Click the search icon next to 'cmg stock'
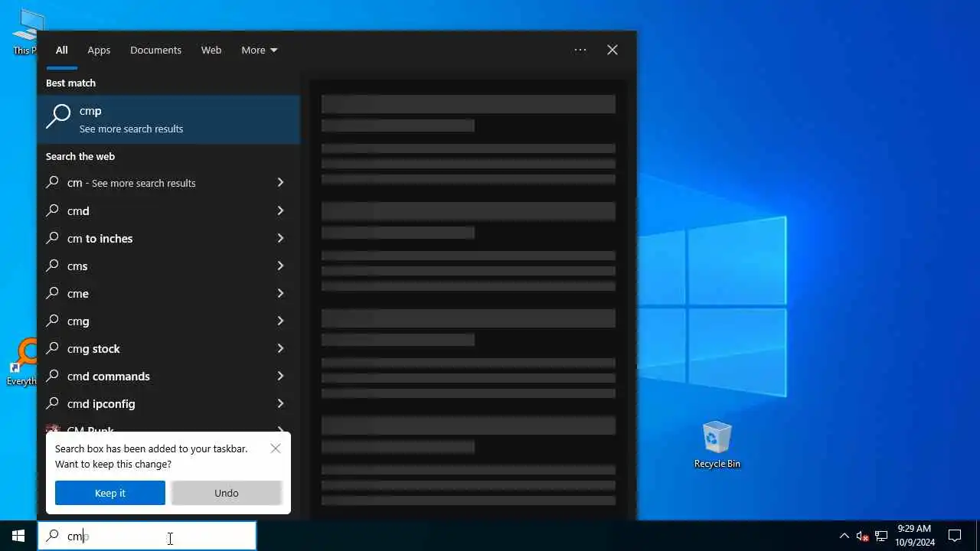Screen dimensions: 980x551 [52, 348]
